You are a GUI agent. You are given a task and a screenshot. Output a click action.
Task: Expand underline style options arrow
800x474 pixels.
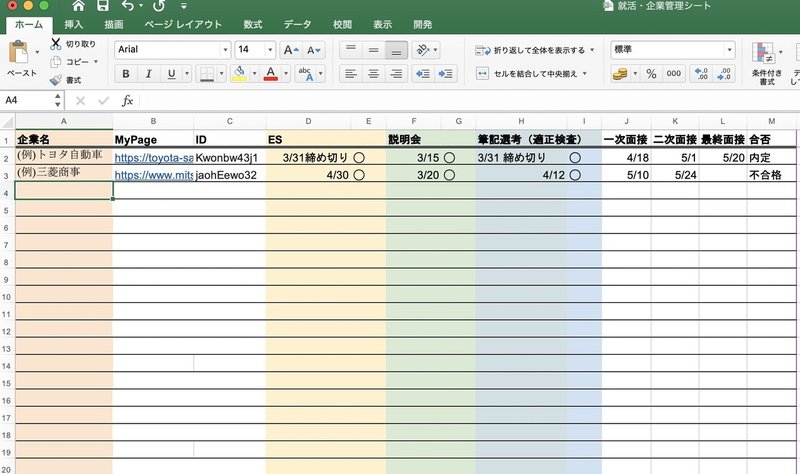point(187,74)
